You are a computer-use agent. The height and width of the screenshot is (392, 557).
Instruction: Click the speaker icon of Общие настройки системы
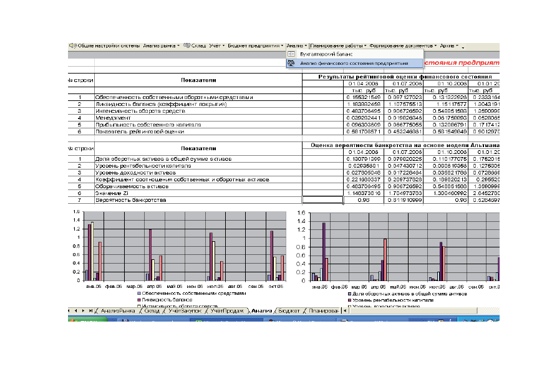pyautogui.click(x=73, y=45)
